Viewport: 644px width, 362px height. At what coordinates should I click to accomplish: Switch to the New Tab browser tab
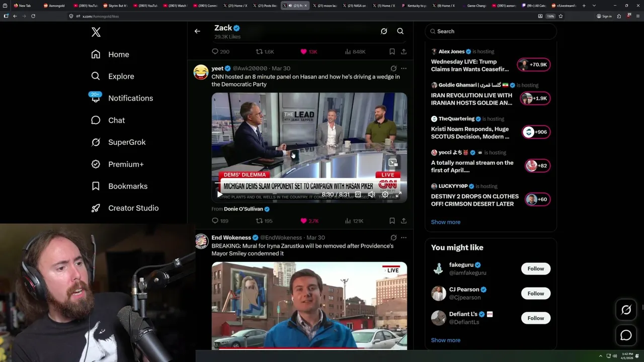(23, 6)
